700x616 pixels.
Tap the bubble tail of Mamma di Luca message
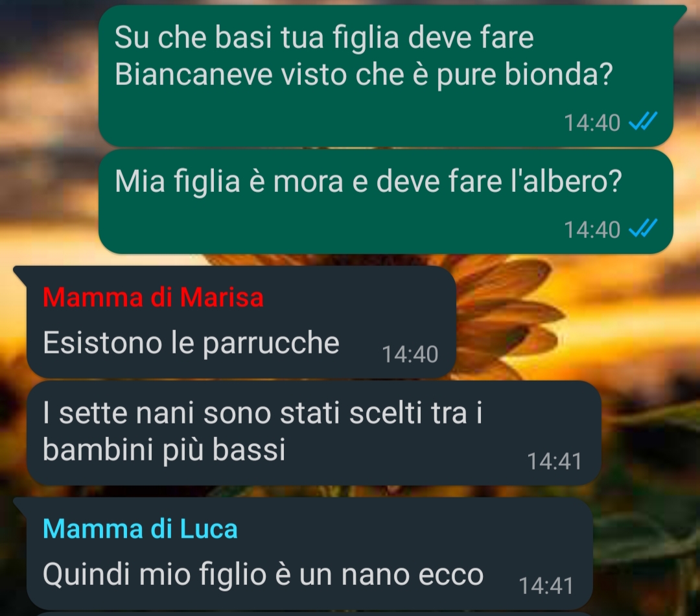coord(21,504)
